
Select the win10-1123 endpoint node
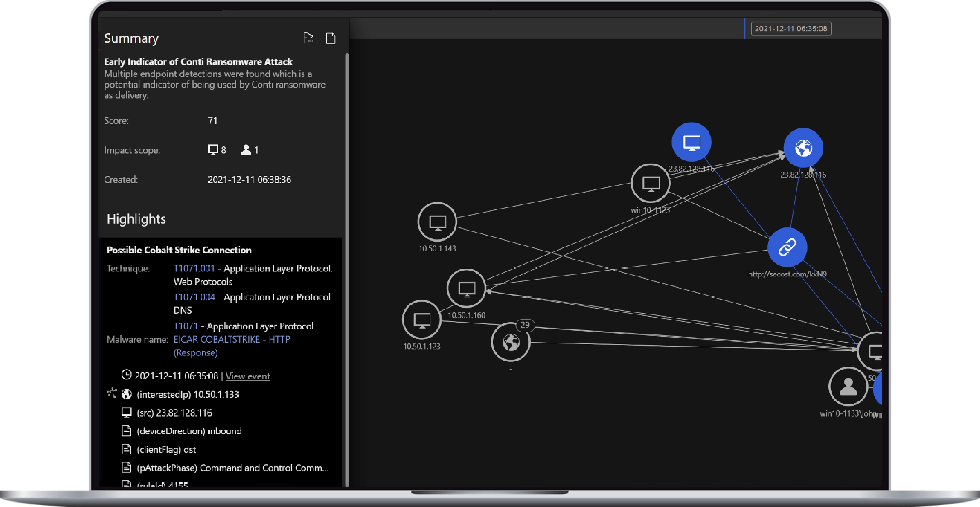[650, 183]
